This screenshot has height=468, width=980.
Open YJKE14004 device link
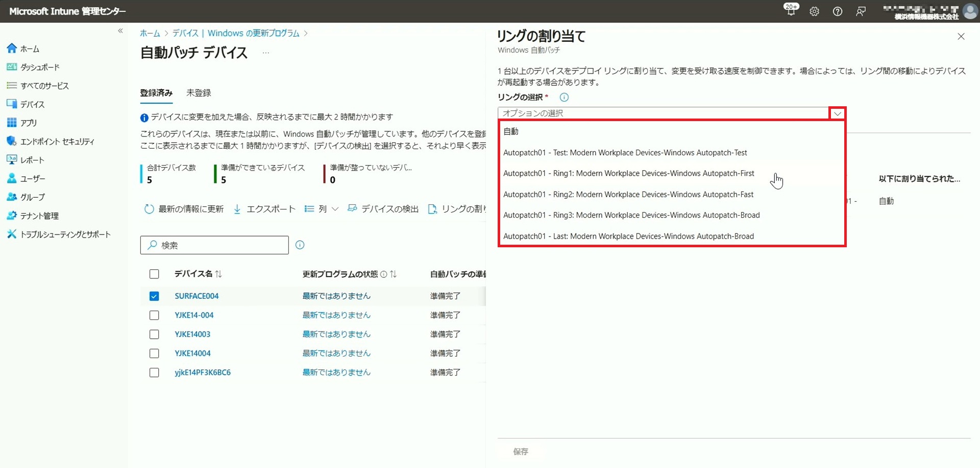tap(192, 354)
